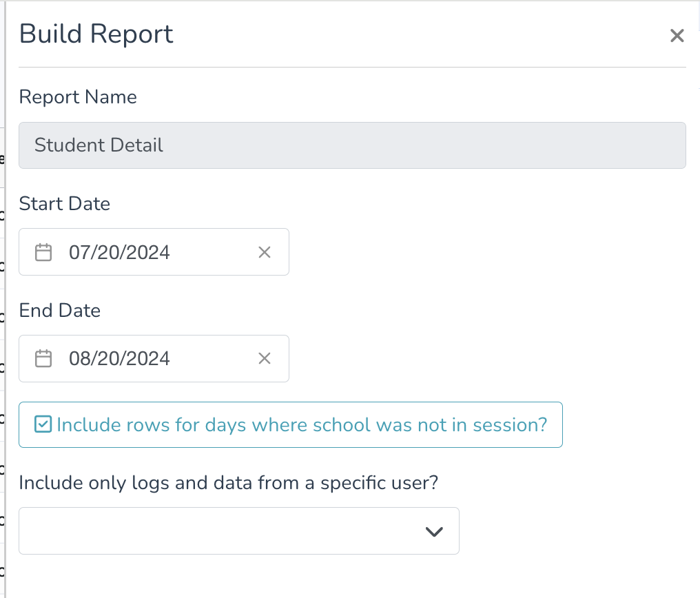This screenshot has width=700, height=598.
Task: Click the End Date label
Action: pos(59,310)
